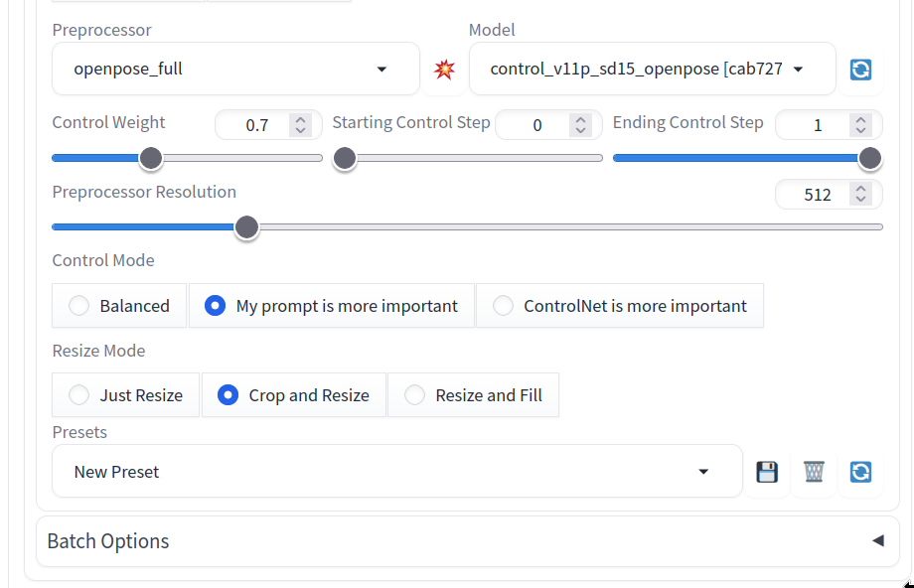This screenshot has width=914, height=588.
Task: Click the red explosion run-preprocessor icon
Action: pyautogui.click(x=444, y=70)
